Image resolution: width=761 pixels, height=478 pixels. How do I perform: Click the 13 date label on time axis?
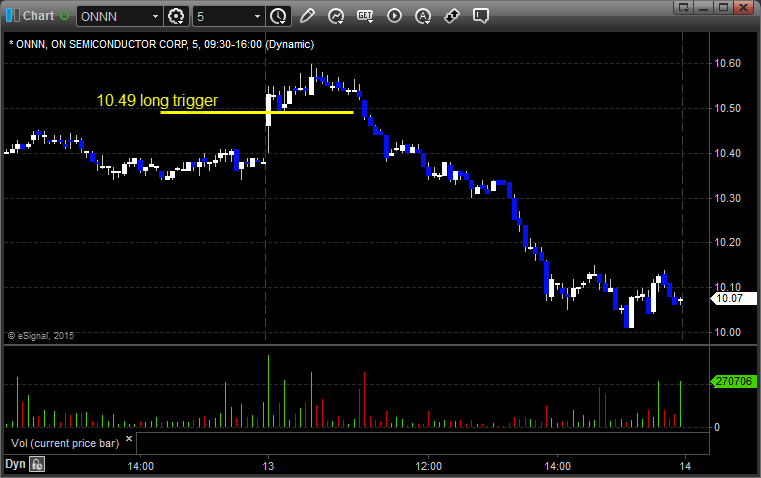pos(268,466)
